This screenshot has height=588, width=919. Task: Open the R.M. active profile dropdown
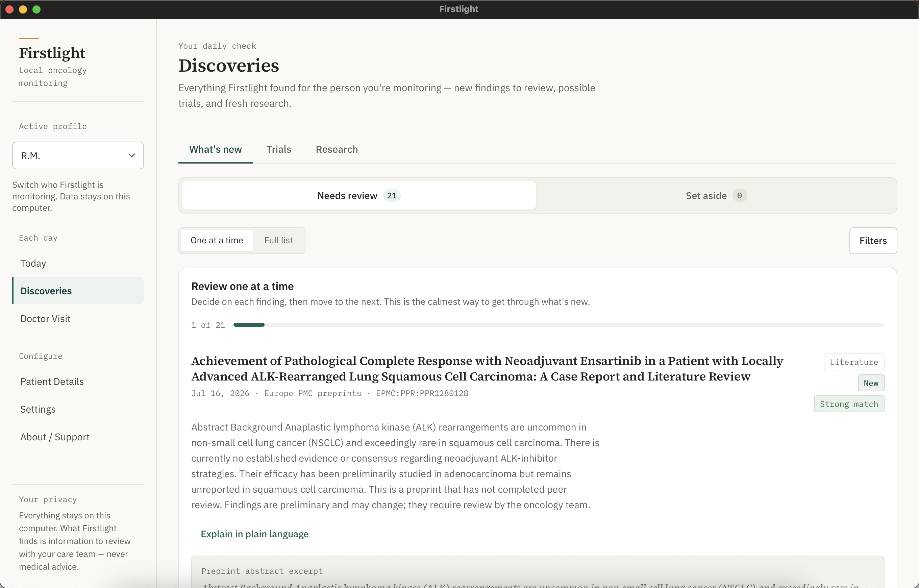(78, 155)
